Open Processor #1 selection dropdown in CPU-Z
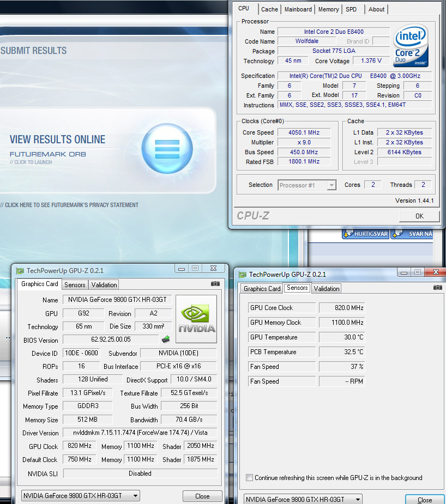 coord(307,185)
